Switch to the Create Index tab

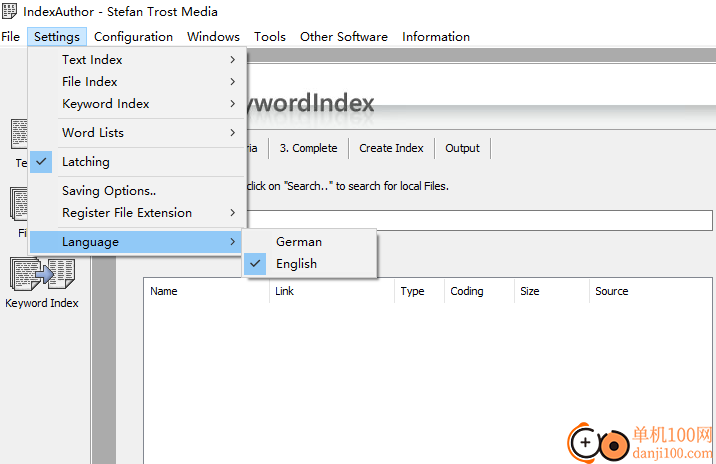[x=391, y=148]
